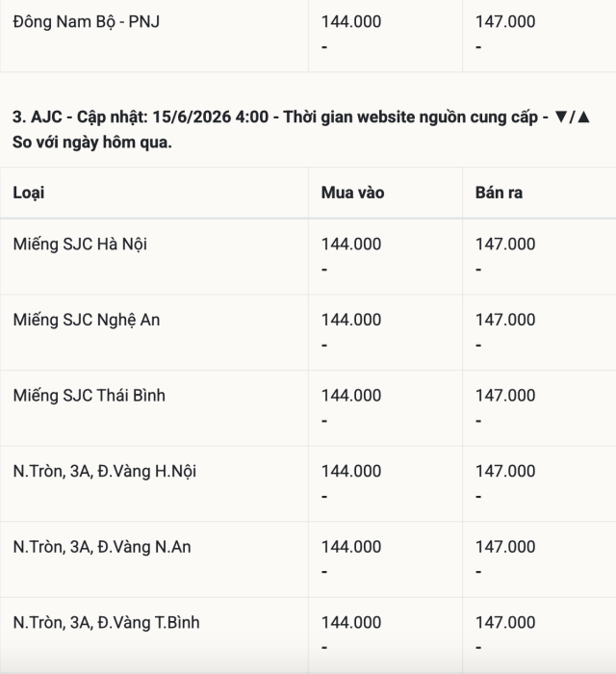Click sell price for Đ.Vàng T.Bình row
The width and height of the screenshot is (616, 674).
click(505, 622)
